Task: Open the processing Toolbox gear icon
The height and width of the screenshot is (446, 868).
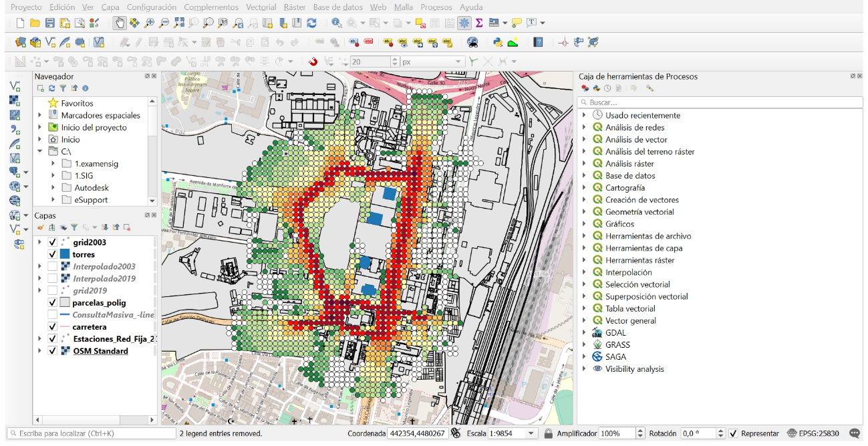Action: click(x=464, y=23)
